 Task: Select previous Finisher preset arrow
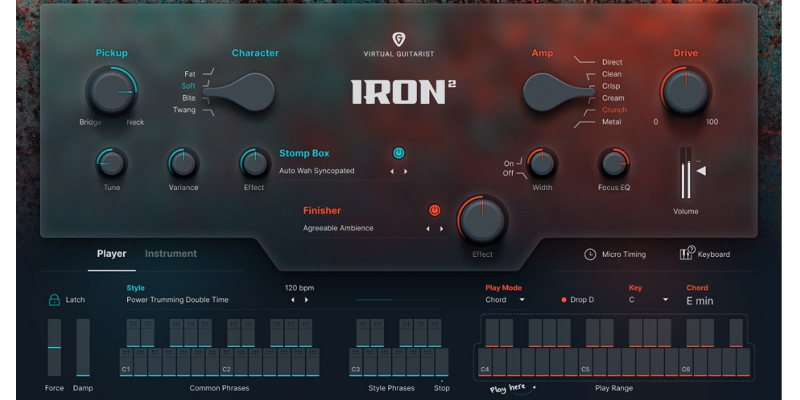[428, 229]
